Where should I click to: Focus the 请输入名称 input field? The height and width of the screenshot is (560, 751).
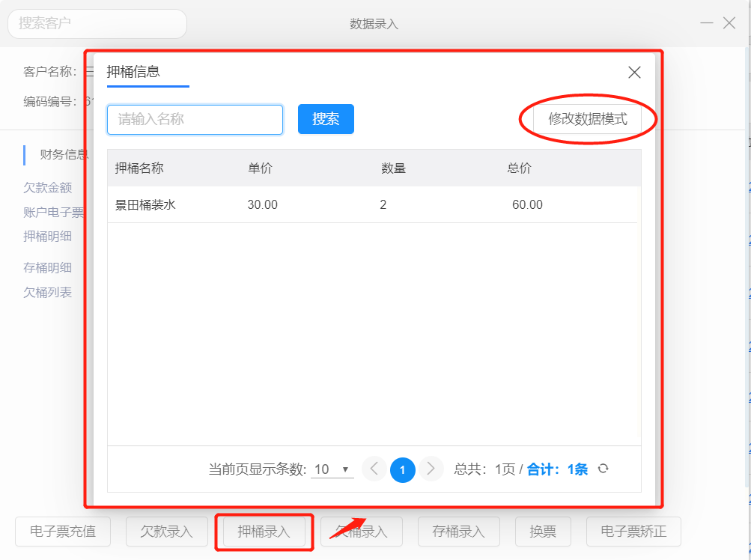[195, 119]
